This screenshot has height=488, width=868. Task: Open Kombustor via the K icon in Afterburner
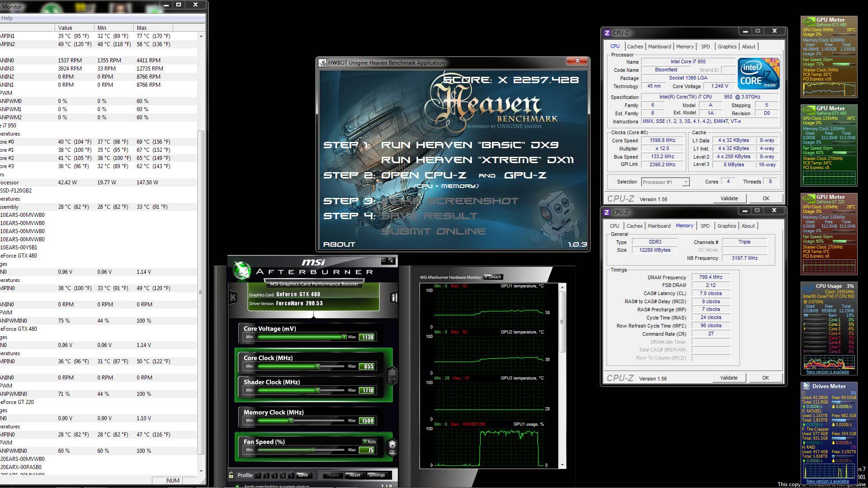(x=233, y=297)
